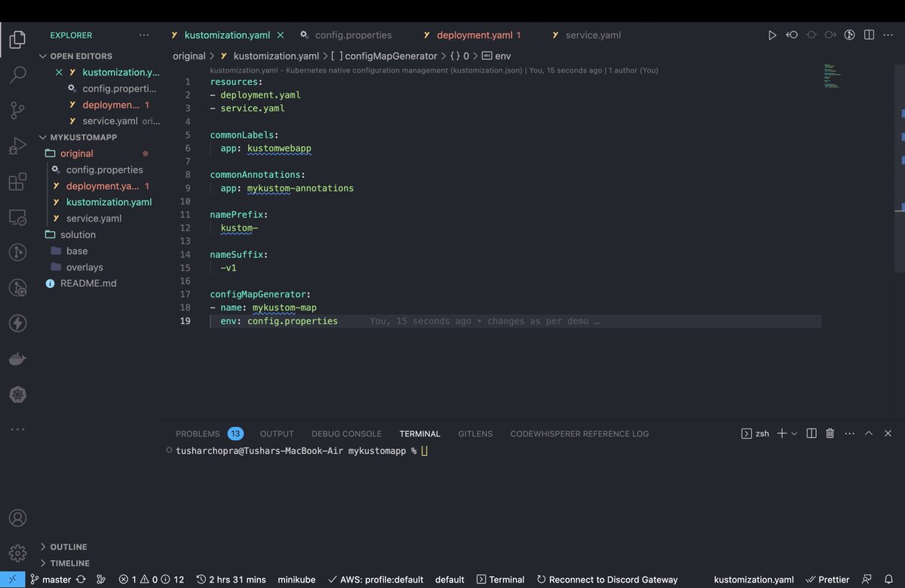Switch to the deployment.yaml editor tab
Image resolution: width=905 pixels, height=588 pixels.
(478, 35)
